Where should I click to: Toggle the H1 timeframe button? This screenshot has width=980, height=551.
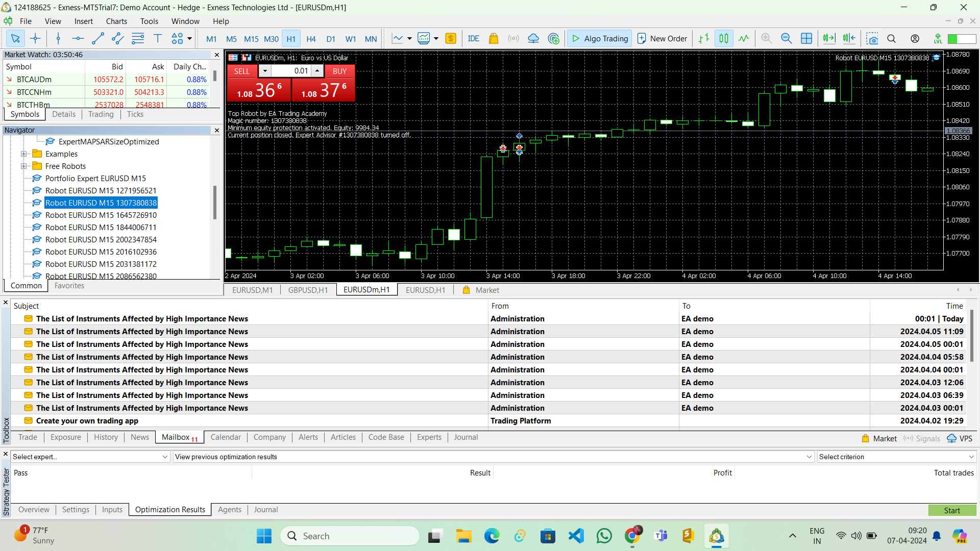291,39
